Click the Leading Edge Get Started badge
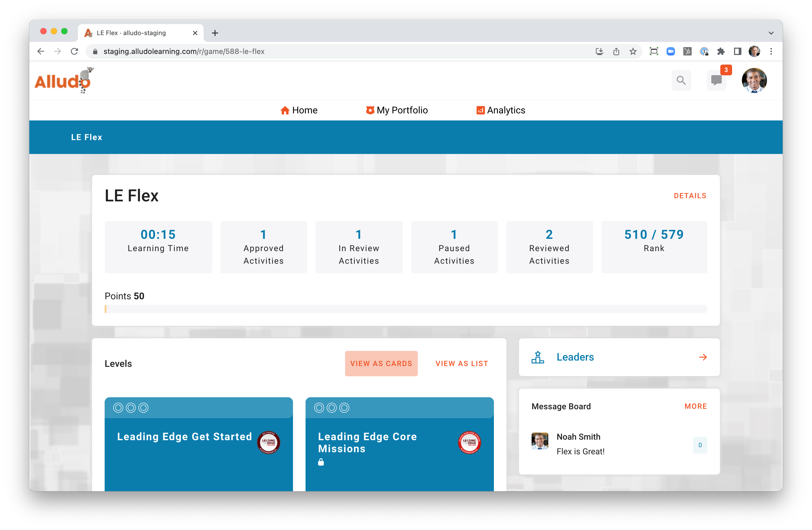The width and height of the screenshot is (812, 530). click(x=268, y=442)
